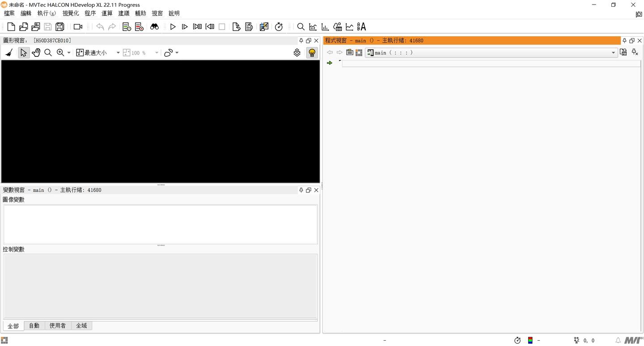Click the first empty program line
Screen dimensions: 644x346
(x=491, y=63)
